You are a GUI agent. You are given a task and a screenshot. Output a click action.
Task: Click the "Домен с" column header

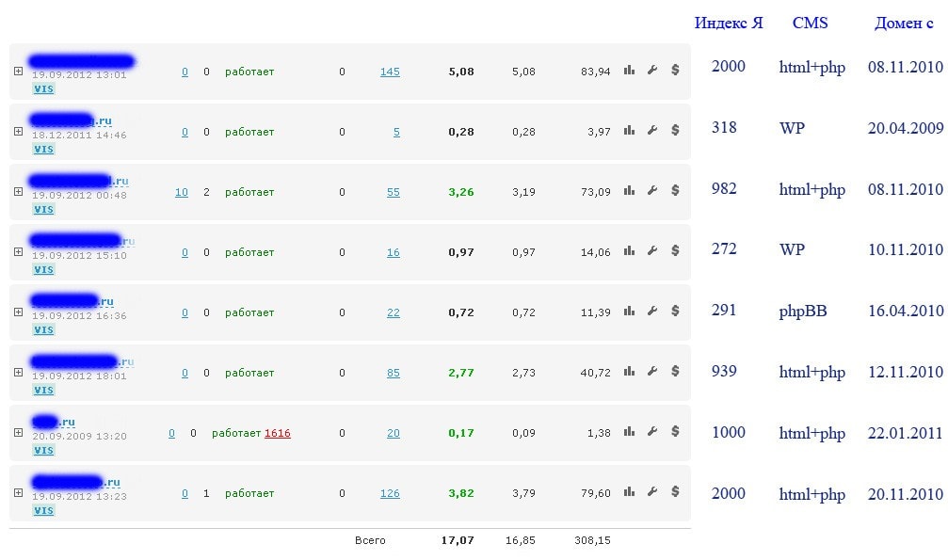[x=904, y=24]
